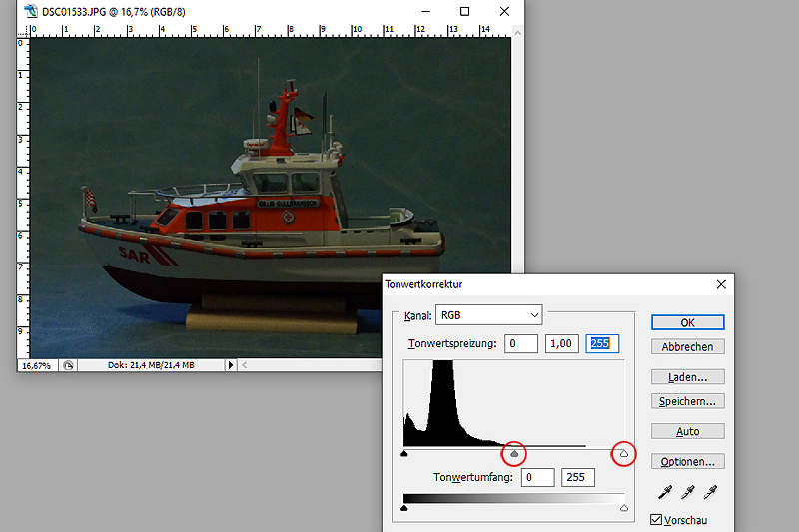Open the Optionen... dialog

[x=687, y=462]
